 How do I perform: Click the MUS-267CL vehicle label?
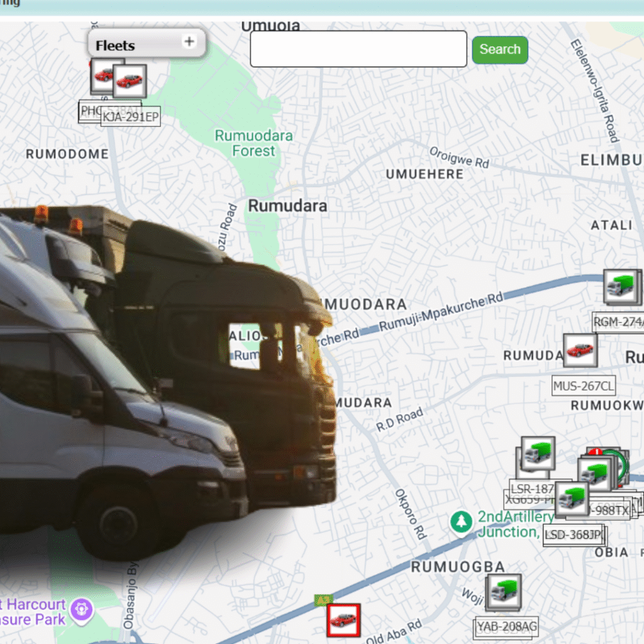584,386
